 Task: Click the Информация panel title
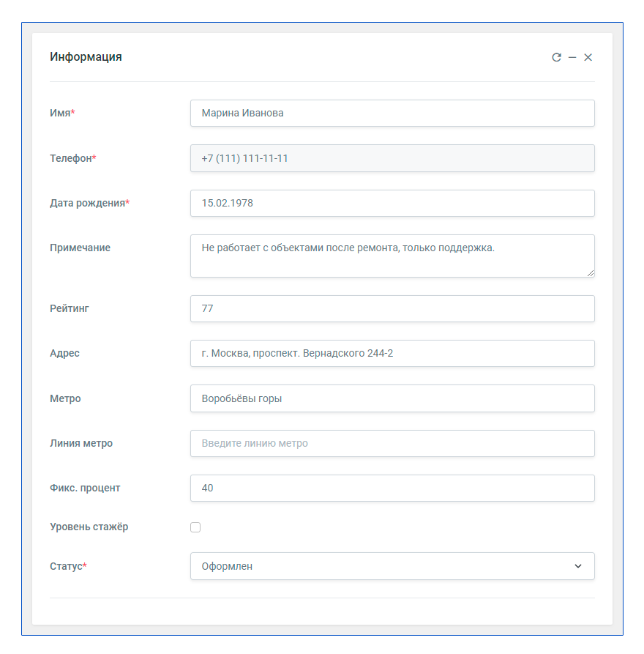(x=86, y=56)
